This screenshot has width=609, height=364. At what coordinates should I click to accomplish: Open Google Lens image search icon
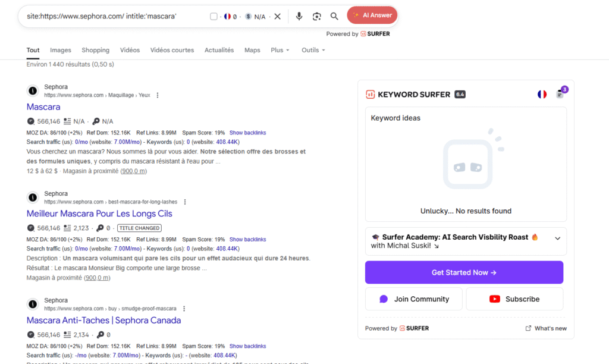317,16
